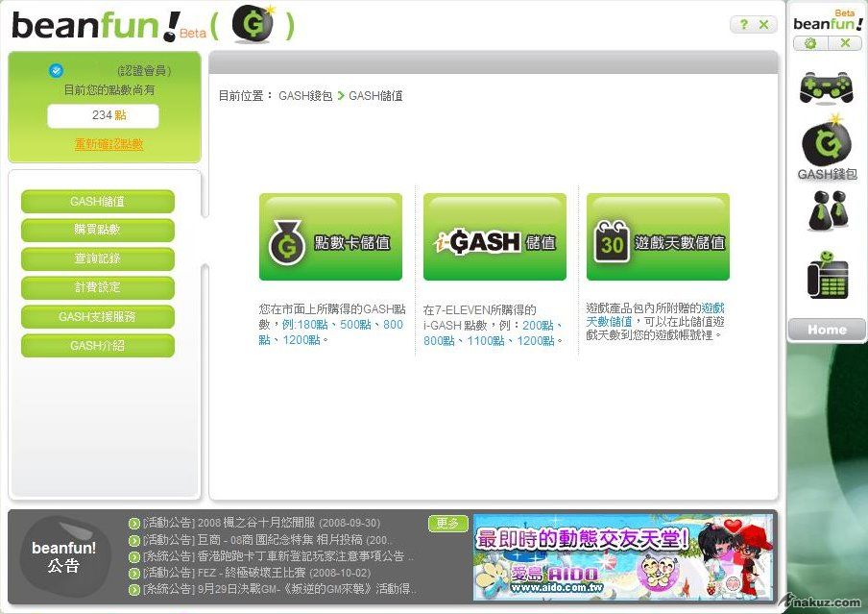
Task: Open announcement 9月29日決戰GM
Action: (x=279, y=589)
